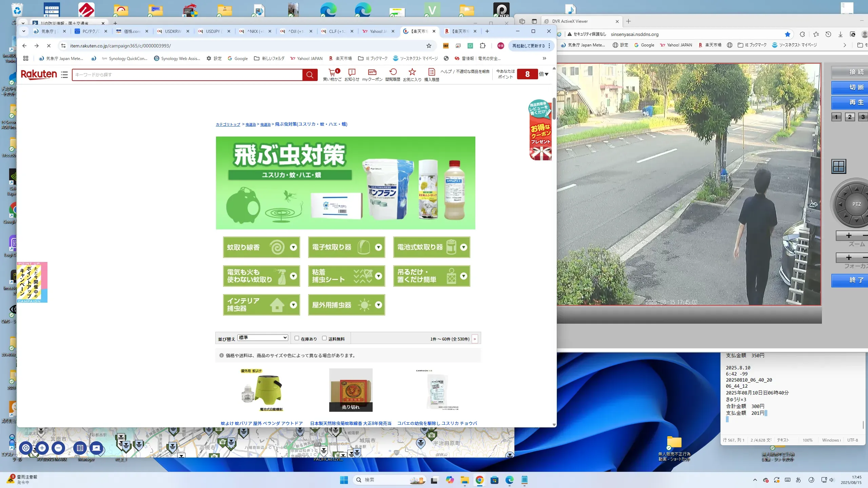Enable the 在庫あり checkbox
This screenshot has width=868, height=488.
click(x=297, y=338)
